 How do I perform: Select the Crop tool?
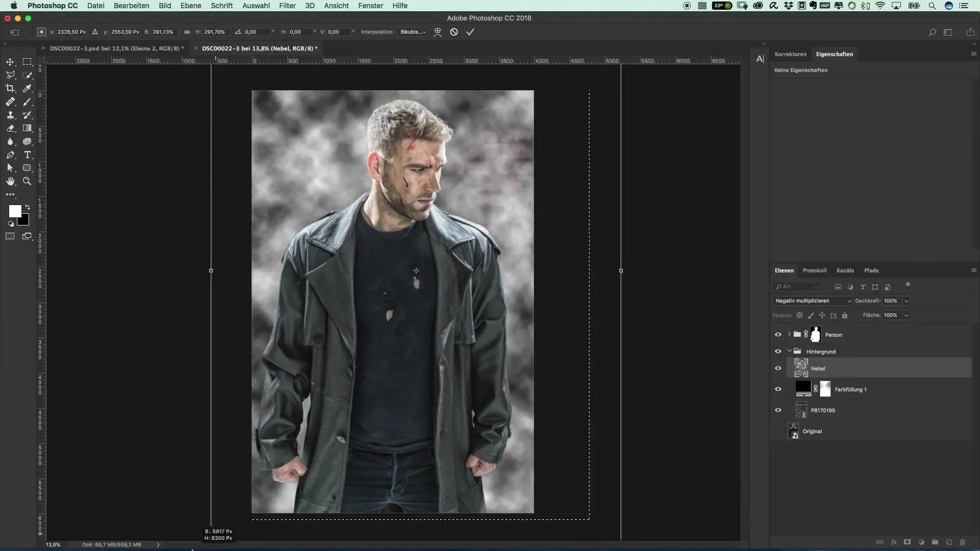pos(10,88)
